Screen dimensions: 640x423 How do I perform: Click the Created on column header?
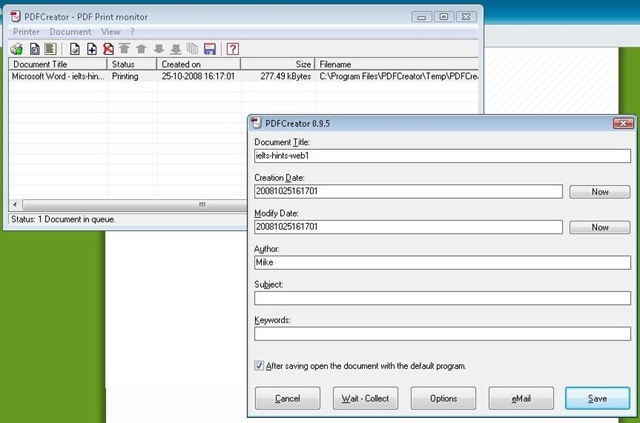pos(199,64)
